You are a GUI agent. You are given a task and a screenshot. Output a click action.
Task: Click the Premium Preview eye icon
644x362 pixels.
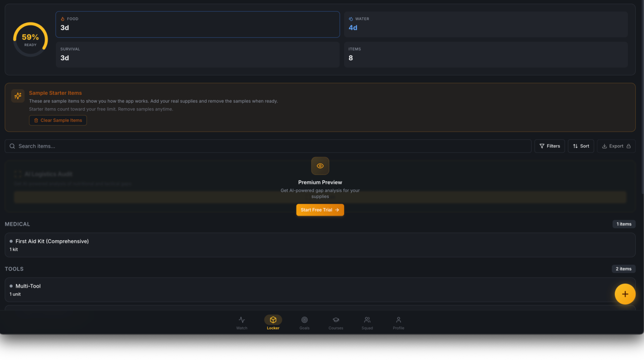pyautogui.click(x=320, y=166)
